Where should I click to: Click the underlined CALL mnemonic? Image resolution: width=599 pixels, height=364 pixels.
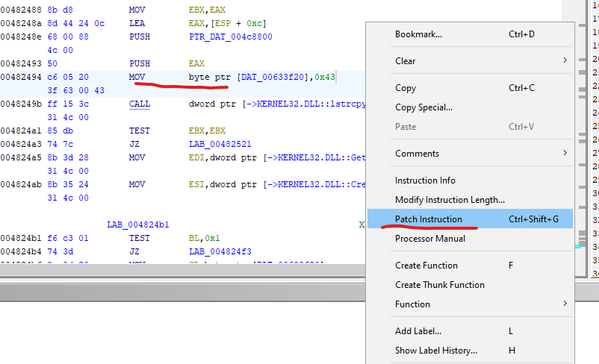tap(139, 104)
